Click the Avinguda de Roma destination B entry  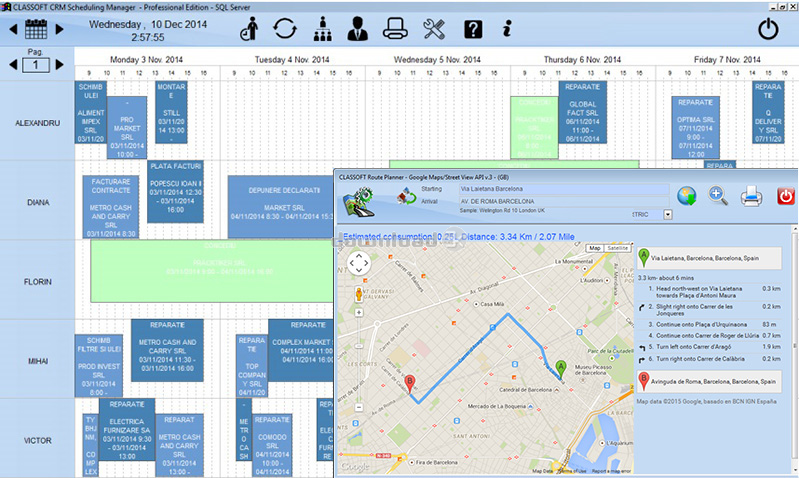709,381
